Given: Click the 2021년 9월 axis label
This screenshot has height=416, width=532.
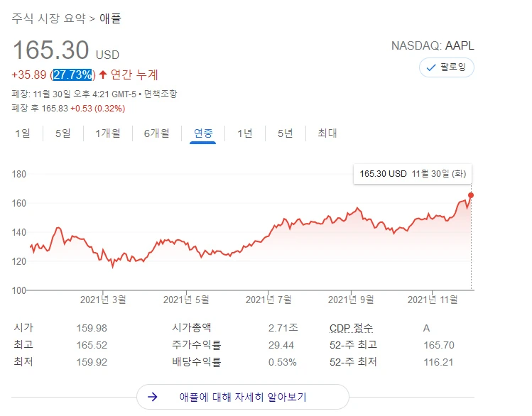Looking at the screenshot, I should pos(351,300).
